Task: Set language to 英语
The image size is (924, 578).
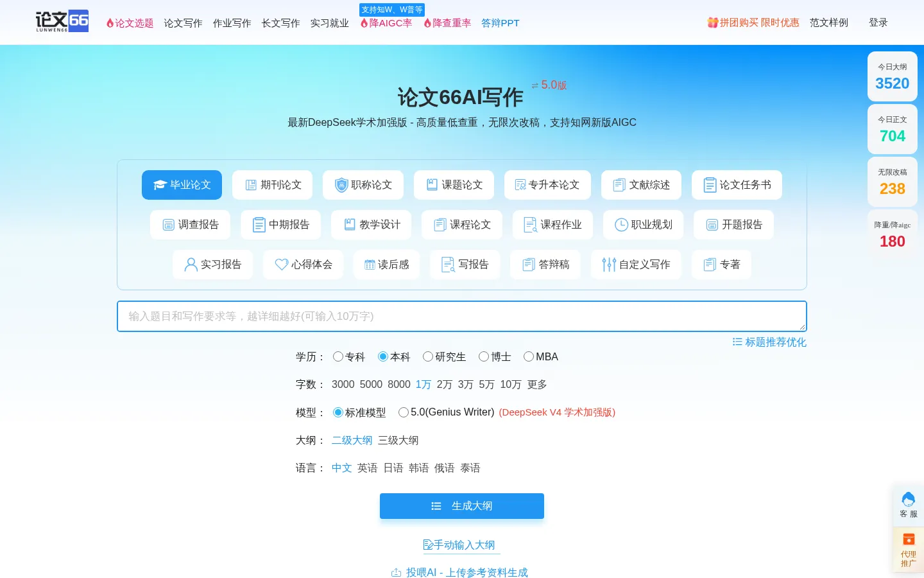Action: (x=368, y=468)
